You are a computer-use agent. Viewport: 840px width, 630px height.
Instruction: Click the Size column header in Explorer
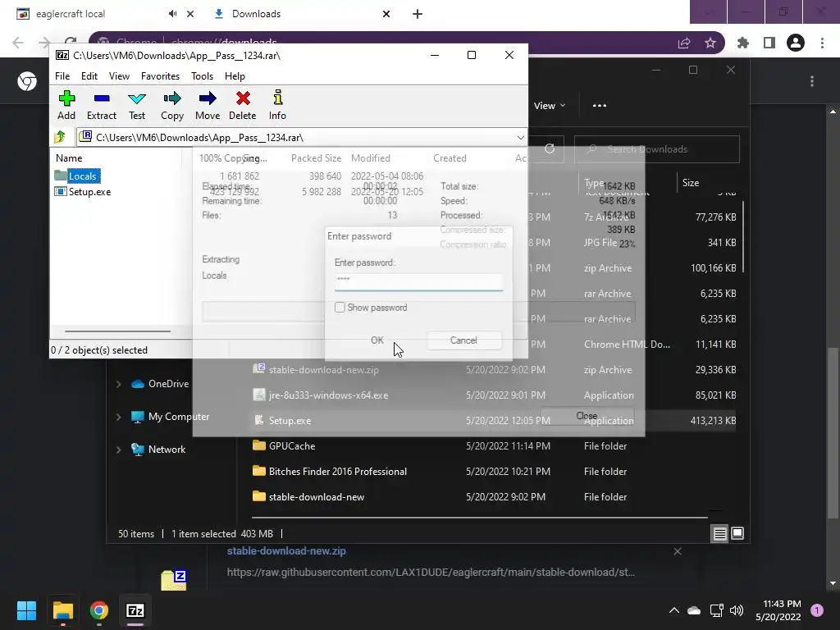(x=691, y=183)
